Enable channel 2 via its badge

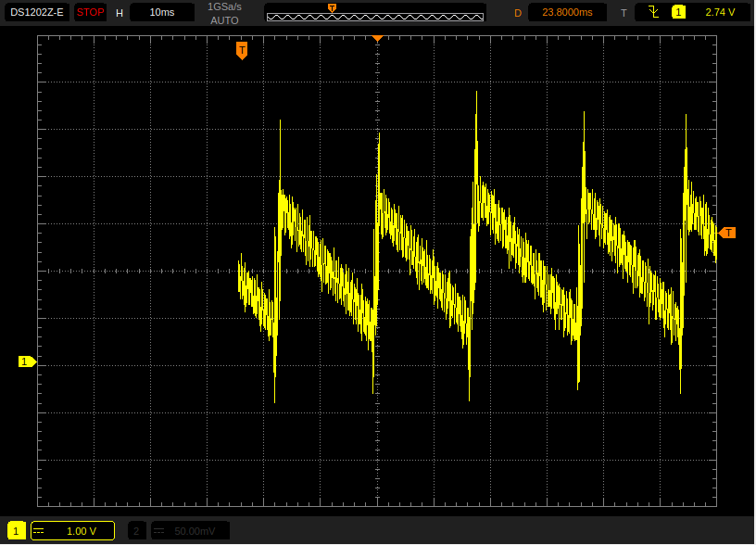[x=137, y=531]
